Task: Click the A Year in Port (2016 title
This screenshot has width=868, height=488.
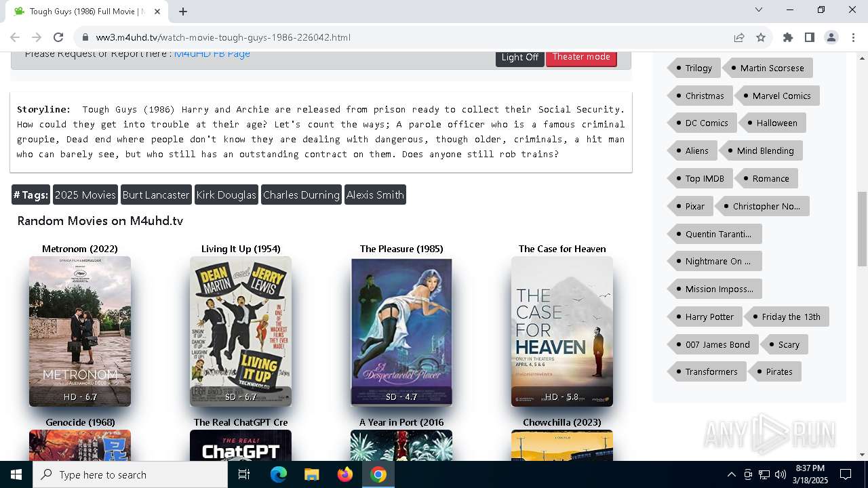Action: pos(401,422)
